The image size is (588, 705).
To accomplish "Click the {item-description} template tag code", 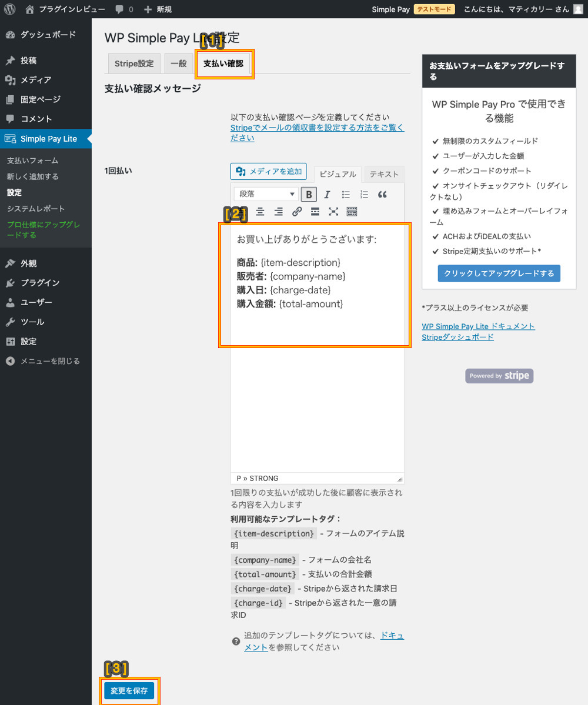I will coord(274,534).
